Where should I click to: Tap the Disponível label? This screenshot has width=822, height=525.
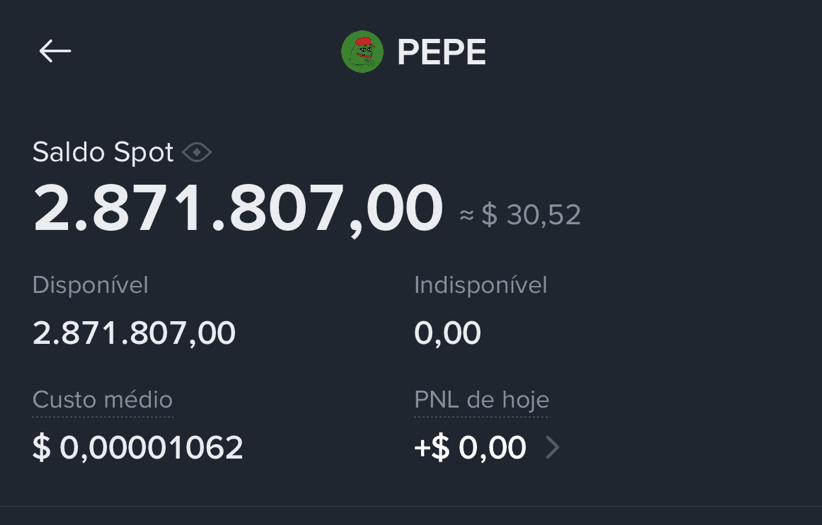tap(90, 285)
